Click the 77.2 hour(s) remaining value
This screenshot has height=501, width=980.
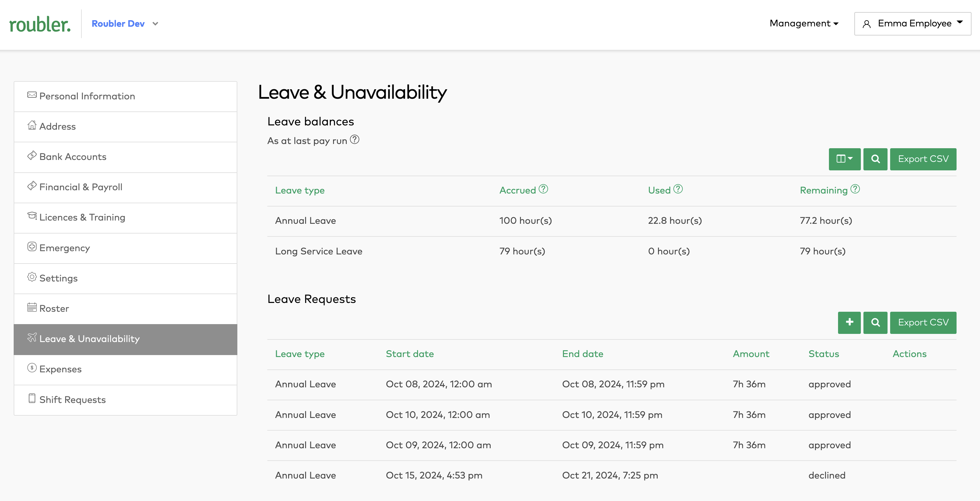pos(826,221)
